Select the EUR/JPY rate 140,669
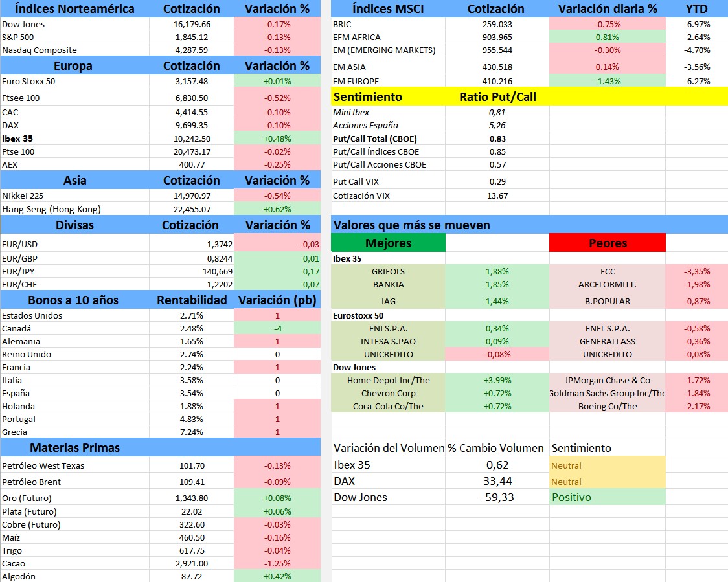Screen dimensions: 728x582 (192, 271)
